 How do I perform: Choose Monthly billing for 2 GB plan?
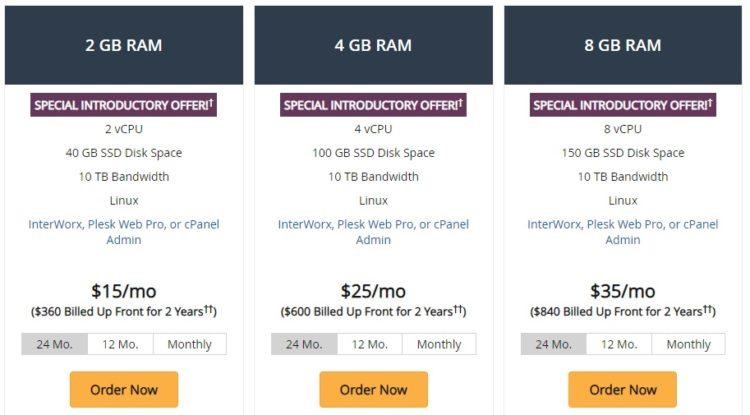click(189, 344)
